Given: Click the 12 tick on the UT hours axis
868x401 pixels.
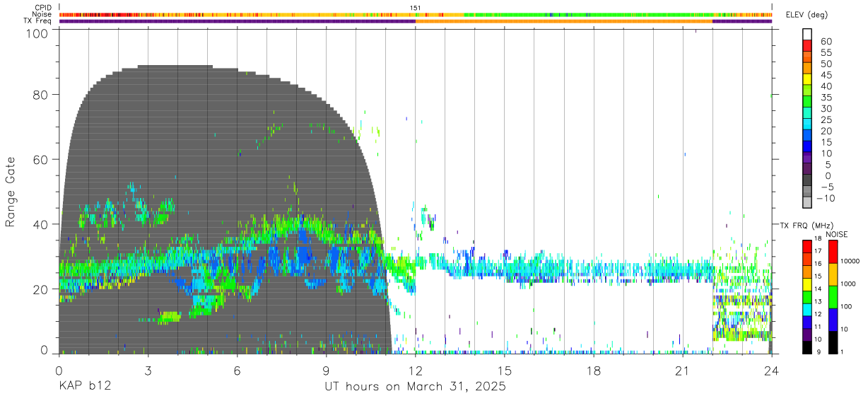Looking at the screenshot, I should [415, 371].
